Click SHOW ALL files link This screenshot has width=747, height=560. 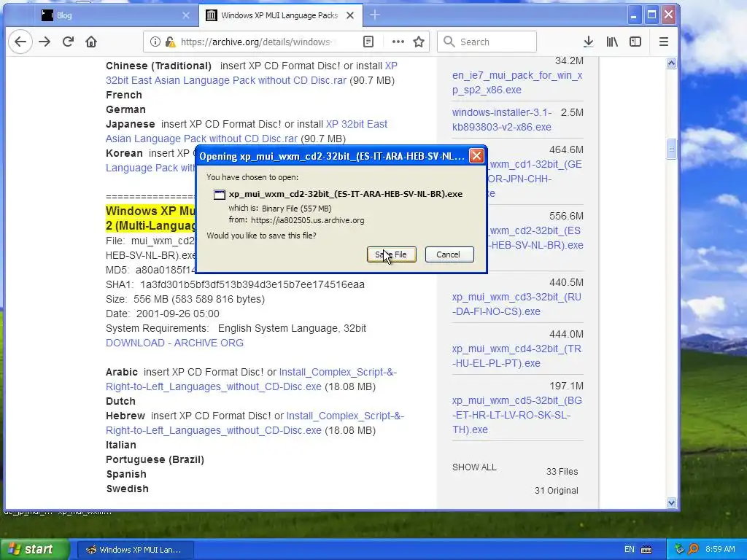tap(474, 467)
